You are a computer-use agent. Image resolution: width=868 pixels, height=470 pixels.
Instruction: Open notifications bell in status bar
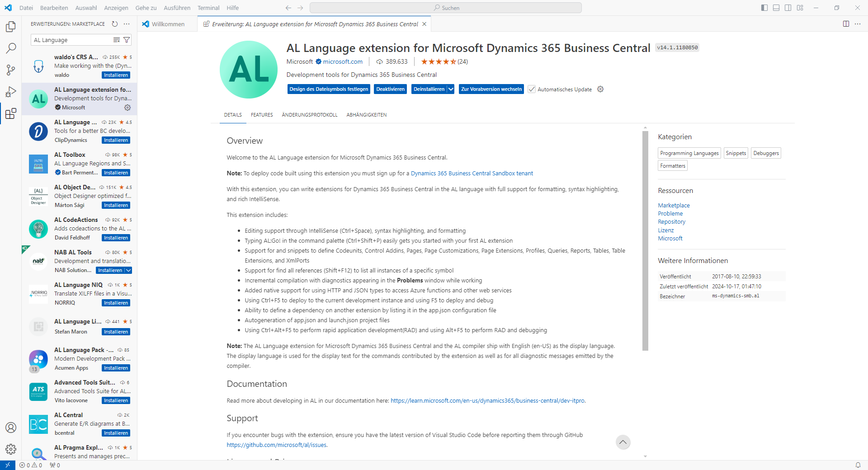click(858, 465)
